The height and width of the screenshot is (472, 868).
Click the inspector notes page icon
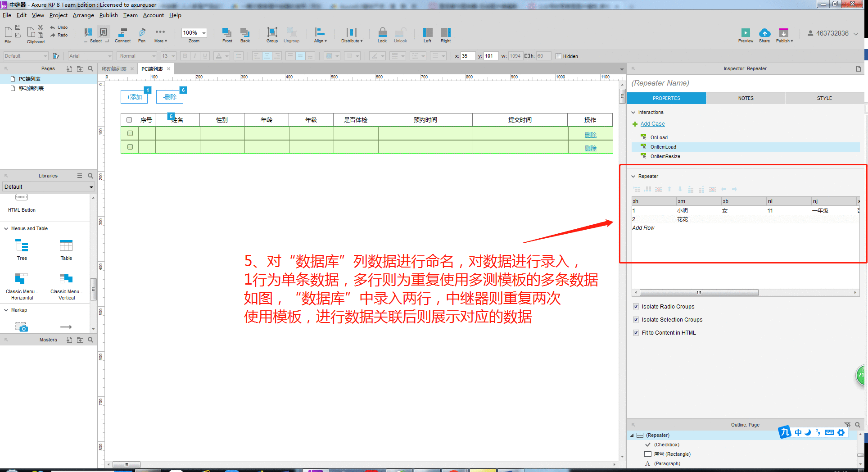click(858, 68)
